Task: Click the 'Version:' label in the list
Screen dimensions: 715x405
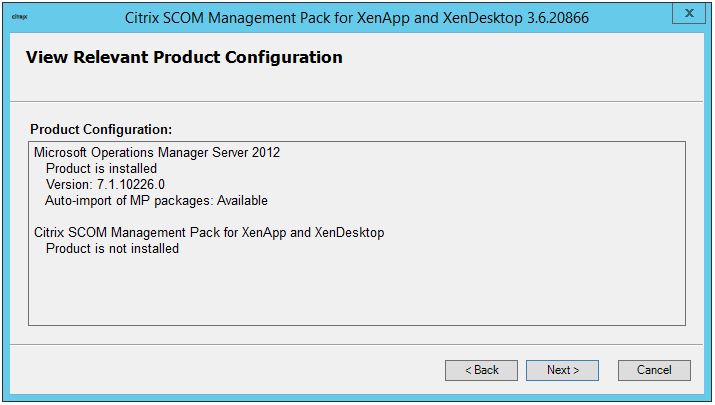Action: point(69,185)
